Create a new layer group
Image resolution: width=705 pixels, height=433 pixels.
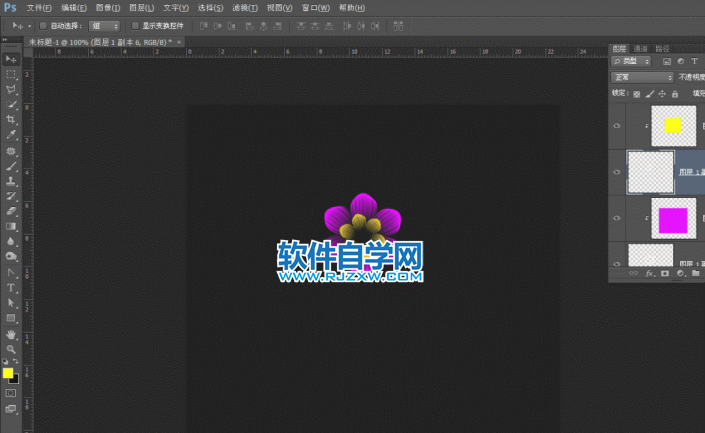[x=696, y=273]
